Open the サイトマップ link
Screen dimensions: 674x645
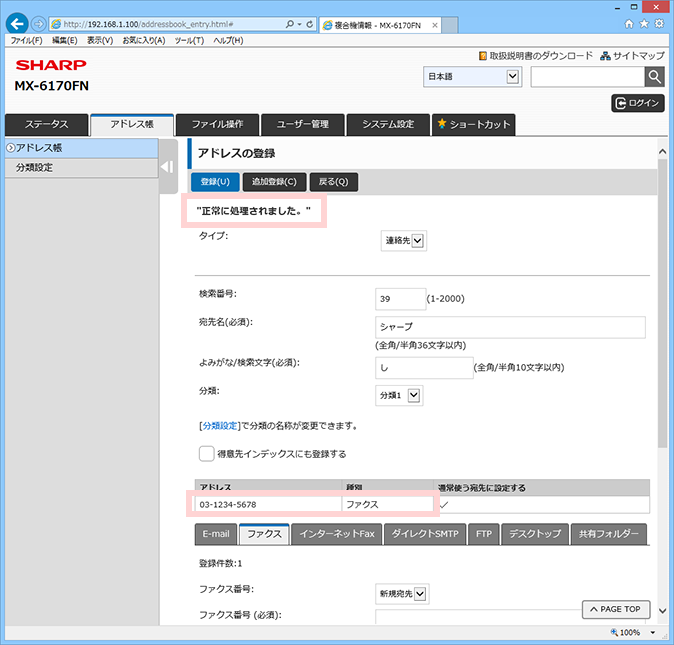(632, 56)
